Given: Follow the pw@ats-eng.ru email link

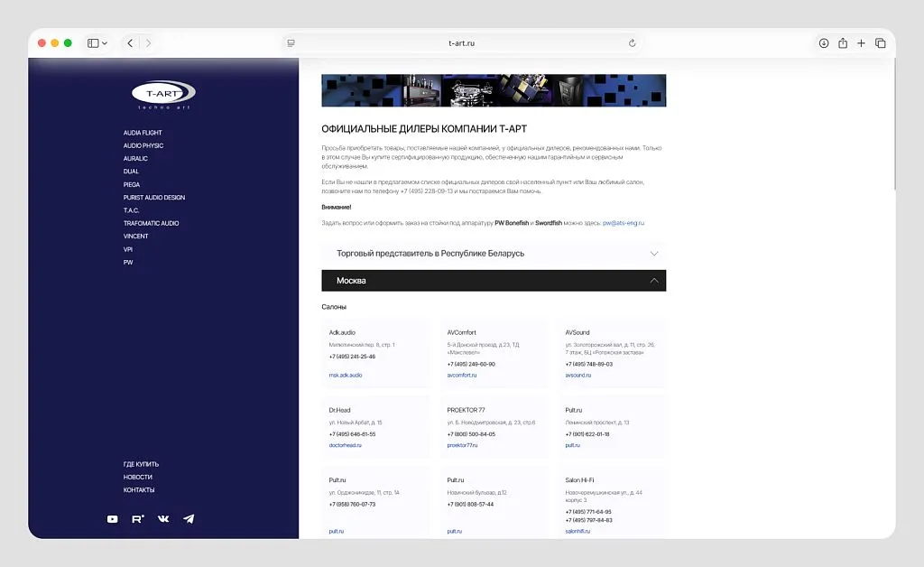Looking at the screenshot, I should (x=624, y=223).
